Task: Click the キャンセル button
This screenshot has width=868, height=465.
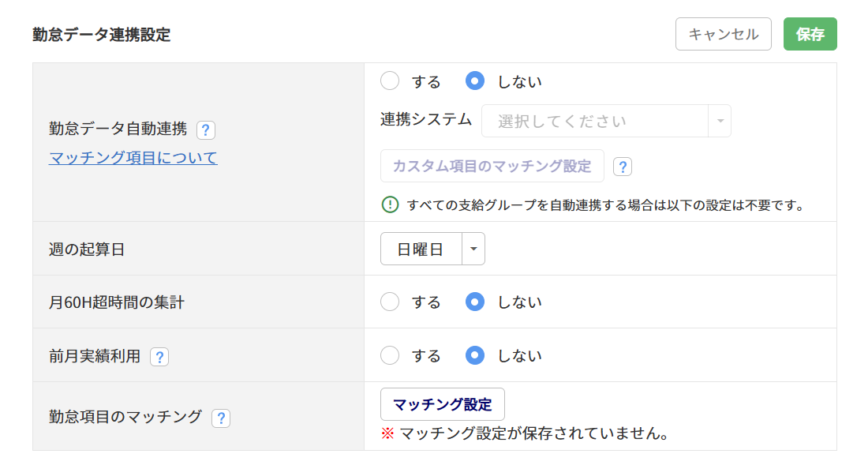Action: [723, 34]
